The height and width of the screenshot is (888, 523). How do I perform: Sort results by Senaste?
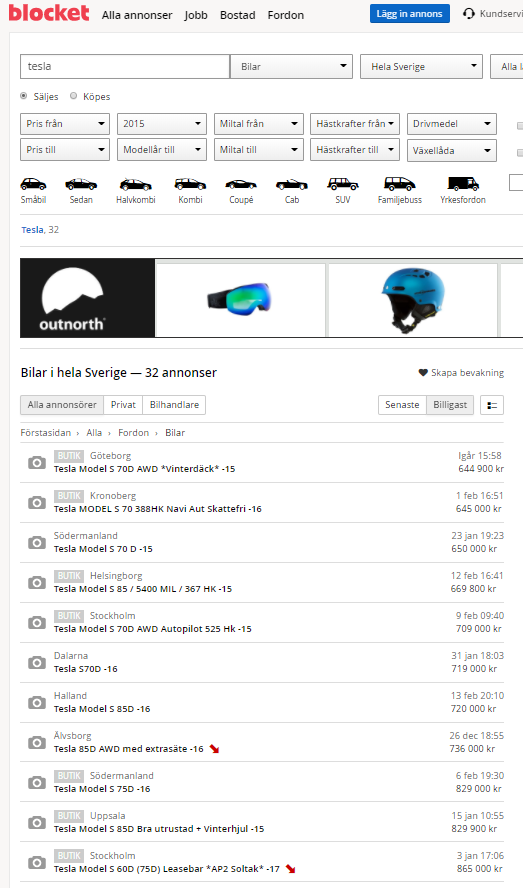point(402,405)
